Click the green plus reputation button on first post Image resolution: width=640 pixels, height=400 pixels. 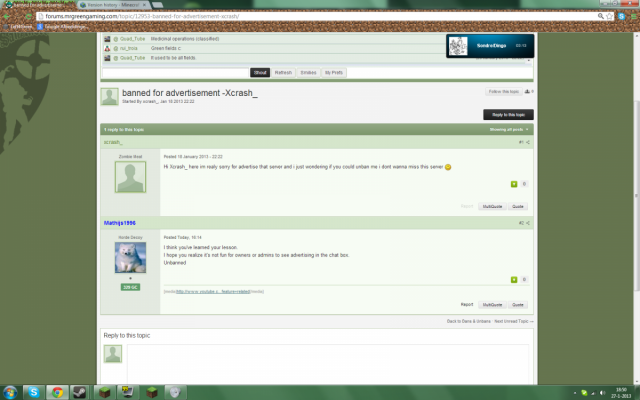point(514,184)
